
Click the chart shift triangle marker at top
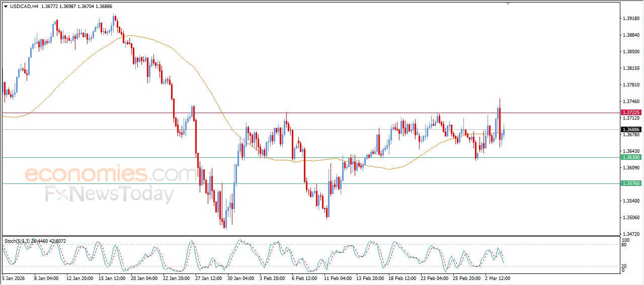click(508, 3)
